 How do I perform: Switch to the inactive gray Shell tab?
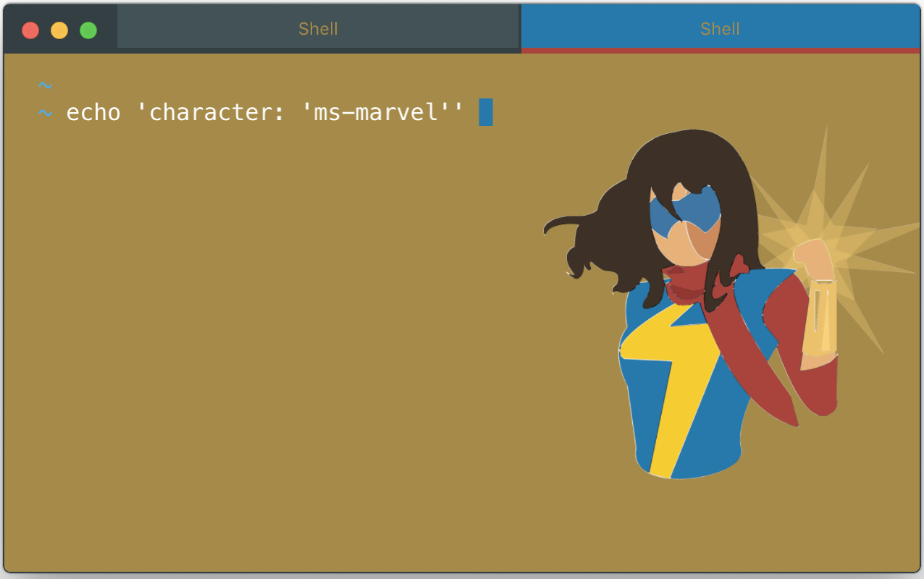(318, 28)
